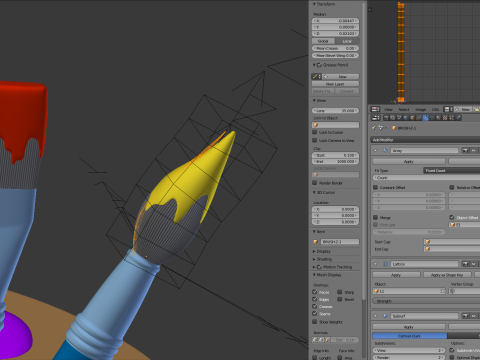
Task: Click Apply on the Subsurf modifier
Action: (x=409, y=327)
